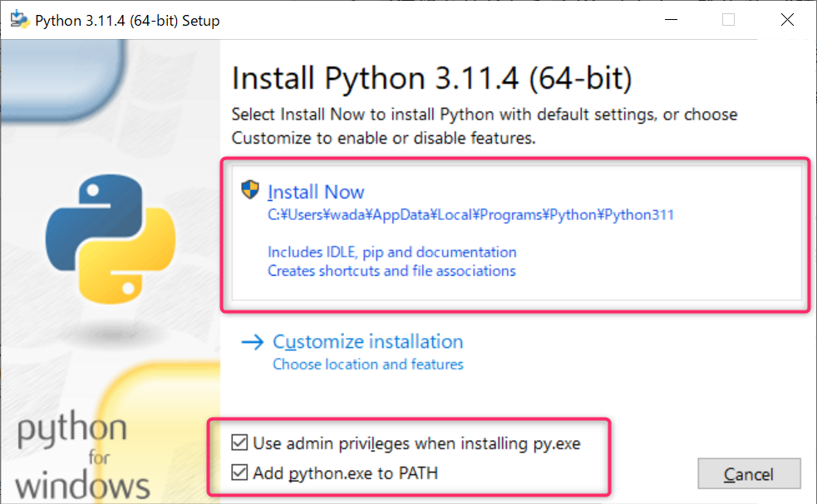The height and width of the screenshot is (504, 817).
Task: Click the blue arrow beside Customize installation
Action: point(251,342)
